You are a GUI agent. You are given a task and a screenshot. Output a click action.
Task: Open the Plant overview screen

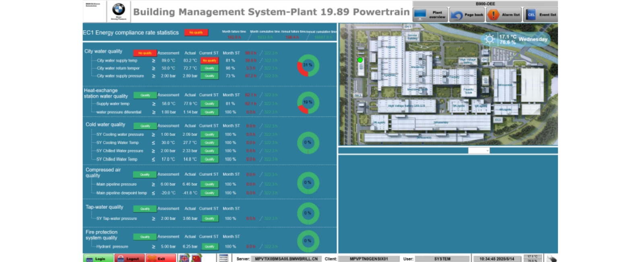tap(430, 15)
